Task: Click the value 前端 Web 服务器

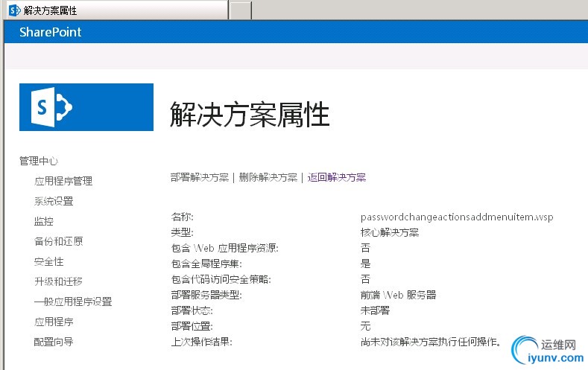Action: point(398,295)
